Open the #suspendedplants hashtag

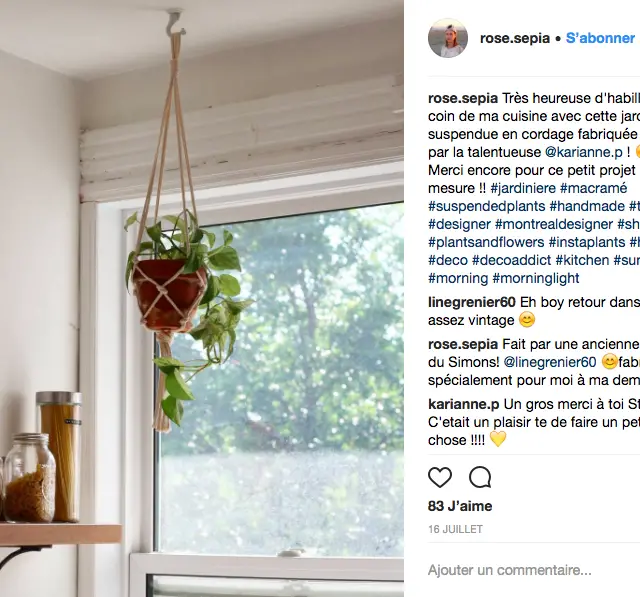[x=487, y=206]
